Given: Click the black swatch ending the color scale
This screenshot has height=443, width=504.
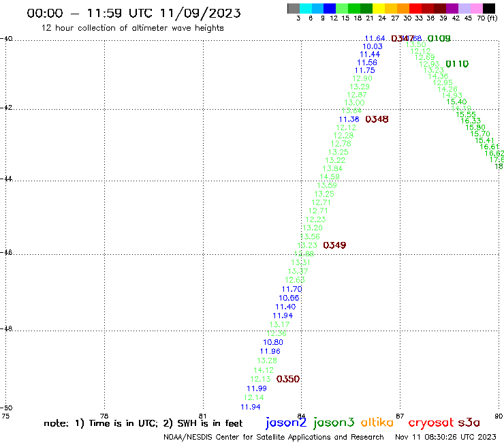Looking at the screenshot, I should (488, 8).
